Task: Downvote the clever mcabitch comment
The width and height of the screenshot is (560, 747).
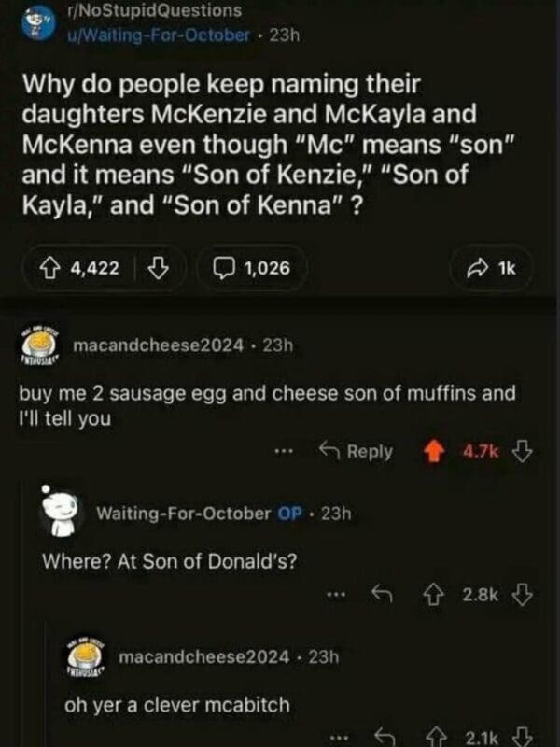Action: click(524, 735)
